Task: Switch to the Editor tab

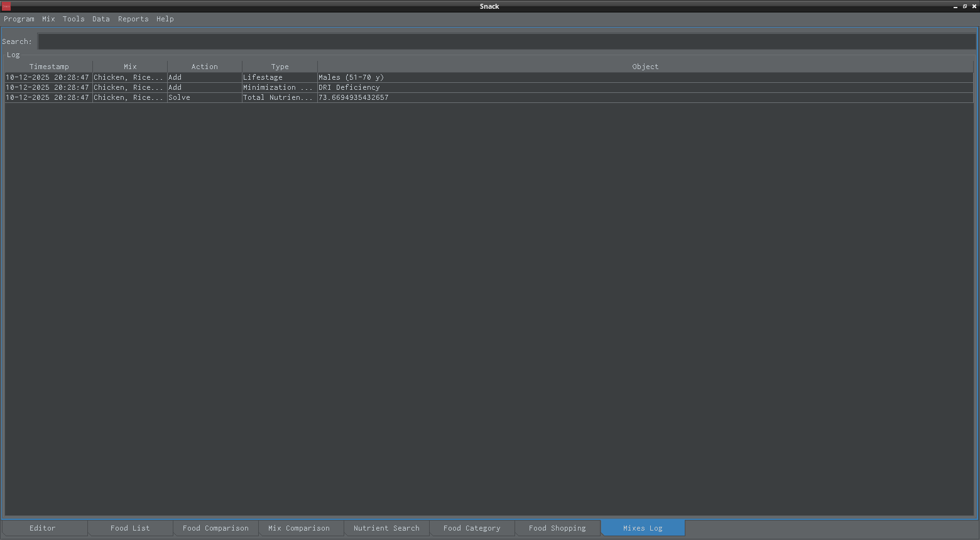Action: coord(43,528)
